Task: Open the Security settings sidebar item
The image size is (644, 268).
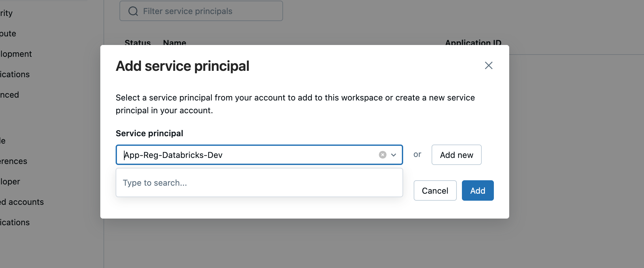Action: pos(6,13)
